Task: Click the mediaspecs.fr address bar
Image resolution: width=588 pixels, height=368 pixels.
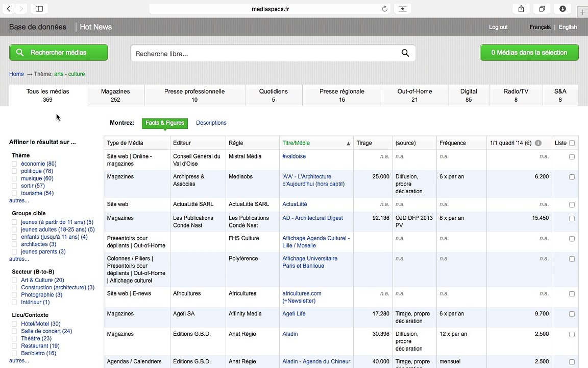Action: (270, 9)
